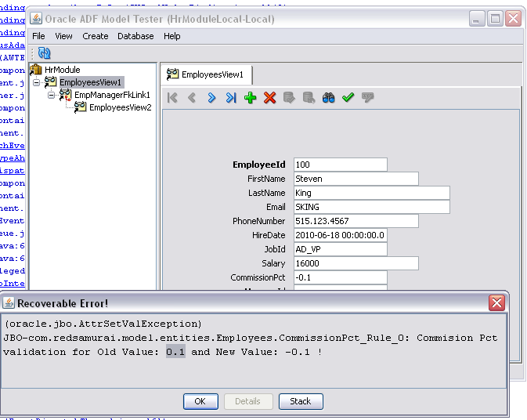Select the EmployeesView1 tab
Viewport: 527px width, 420px height.
pyautogui.click(x=206, y=74)
